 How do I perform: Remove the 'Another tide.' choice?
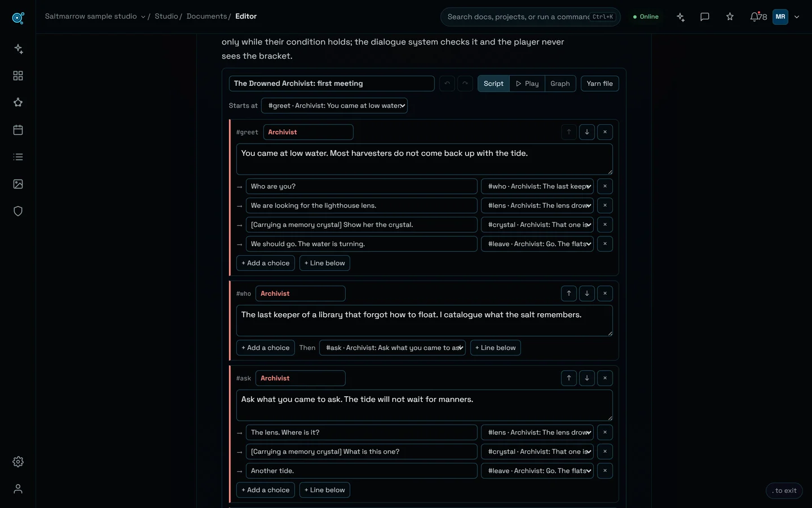pyautogui.click(x=605, y=471)
